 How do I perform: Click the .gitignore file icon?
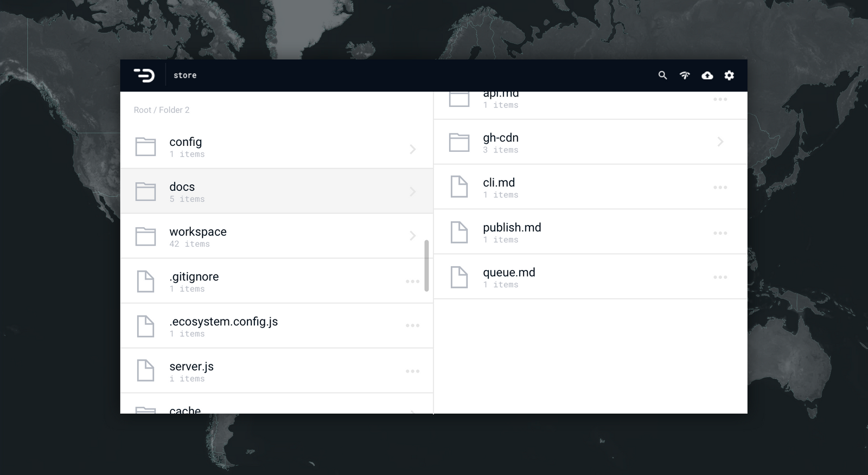[145, 281]
